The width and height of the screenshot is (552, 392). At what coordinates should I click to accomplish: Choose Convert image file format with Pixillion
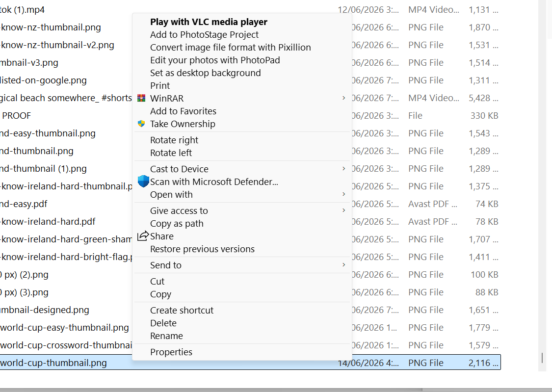(x=231, y=47)
